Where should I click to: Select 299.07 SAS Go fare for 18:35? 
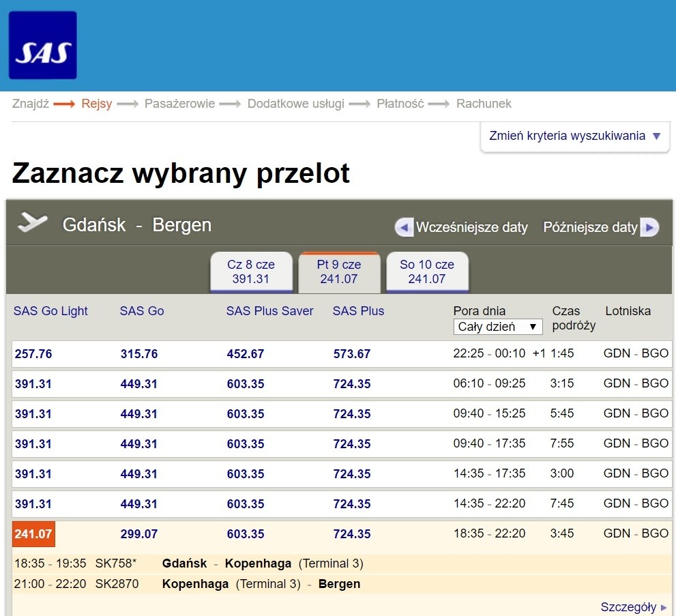[x=139, y=534]
